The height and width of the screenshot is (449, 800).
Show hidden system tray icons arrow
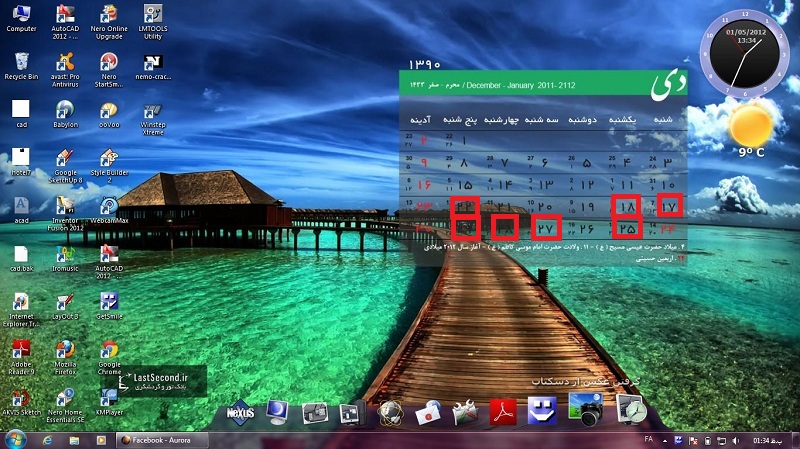tap(666, 440)
